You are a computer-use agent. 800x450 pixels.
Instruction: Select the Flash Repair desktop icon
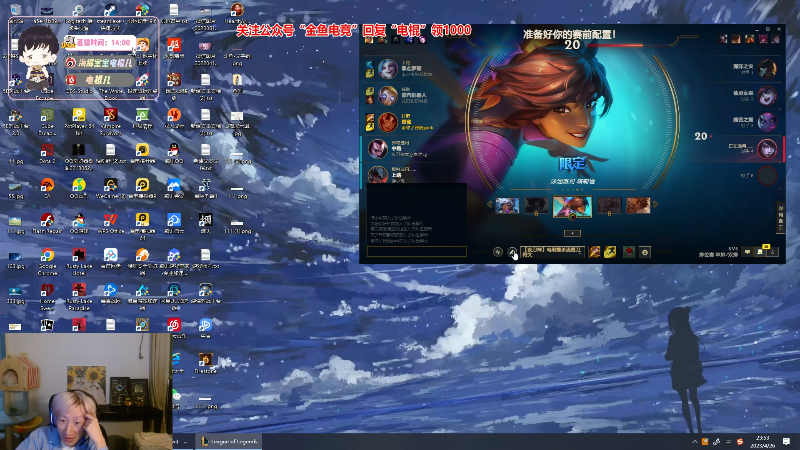tap(47, 223)
